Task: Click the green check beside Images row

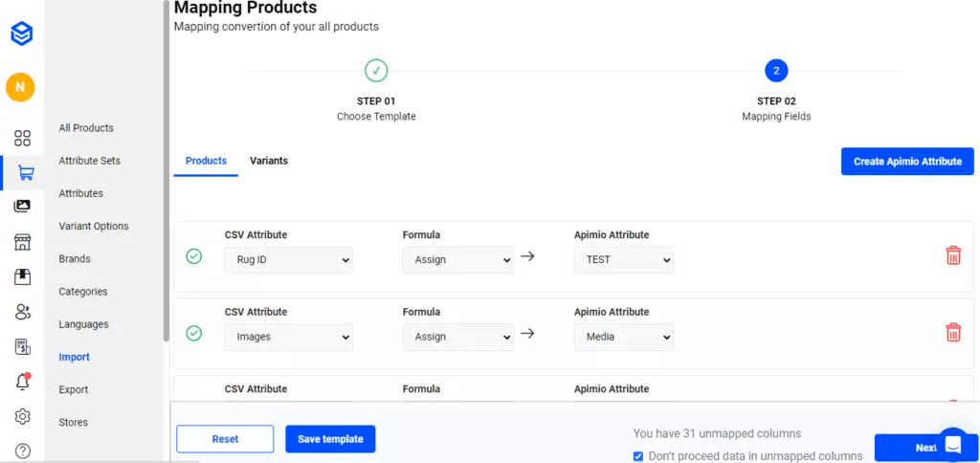Action: pyautogui.click(x=194, y=333)
